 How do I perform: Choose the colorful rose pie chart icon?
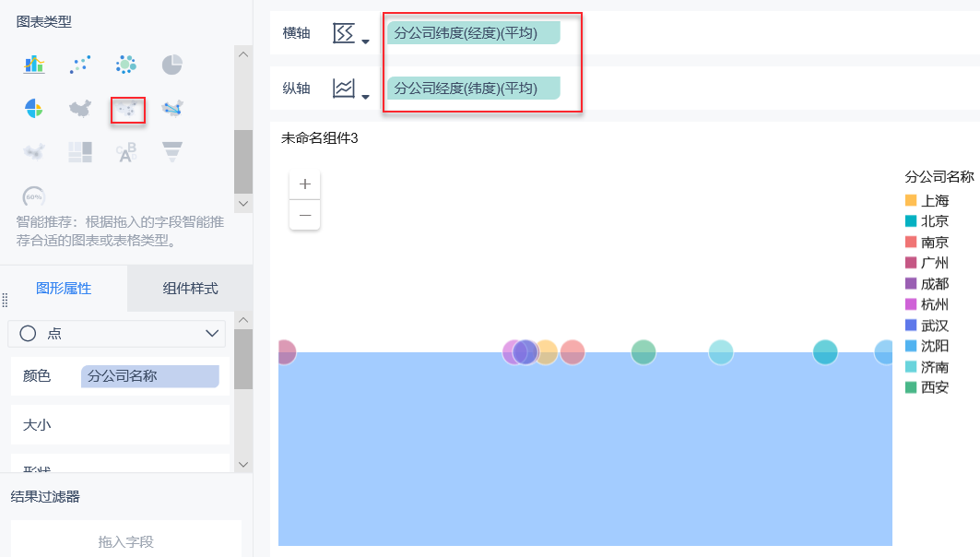[x=34, y=109]
